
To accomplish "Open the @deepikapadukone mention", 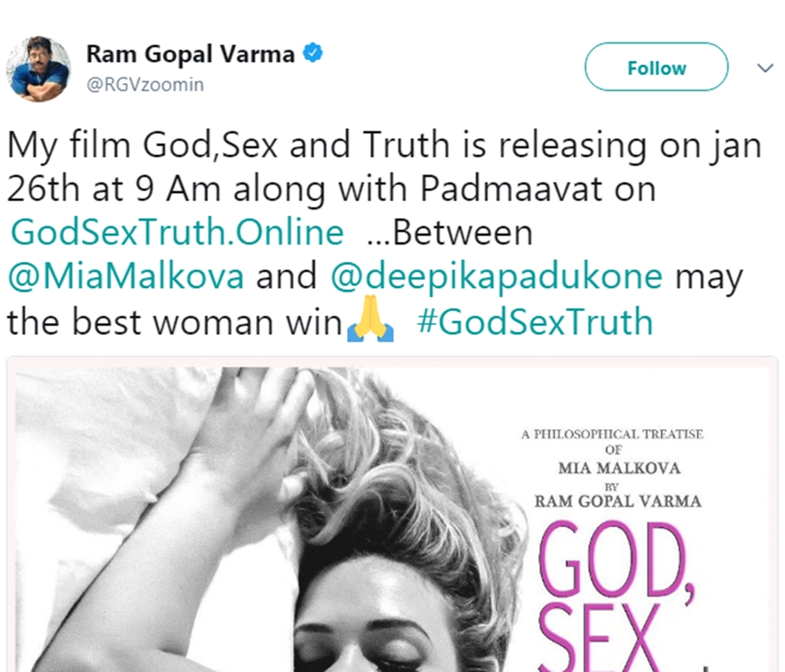I will (x=497, y=277).
